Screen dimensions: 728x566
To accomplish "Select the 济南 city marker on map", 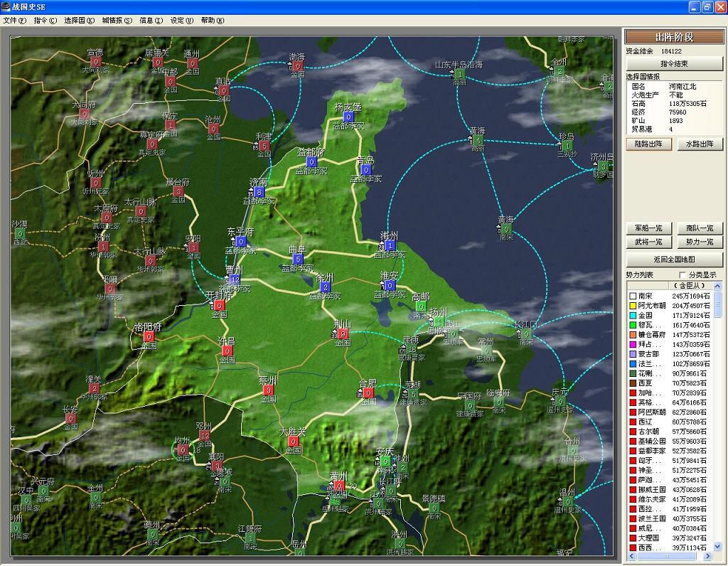I will (x=259, y=192).
